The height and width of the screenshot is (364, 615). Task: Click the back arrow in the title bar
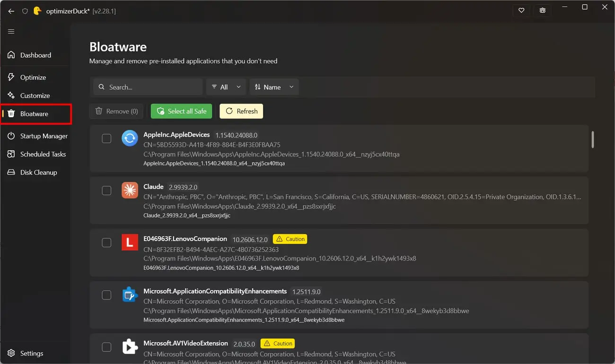tap(11, 11)
